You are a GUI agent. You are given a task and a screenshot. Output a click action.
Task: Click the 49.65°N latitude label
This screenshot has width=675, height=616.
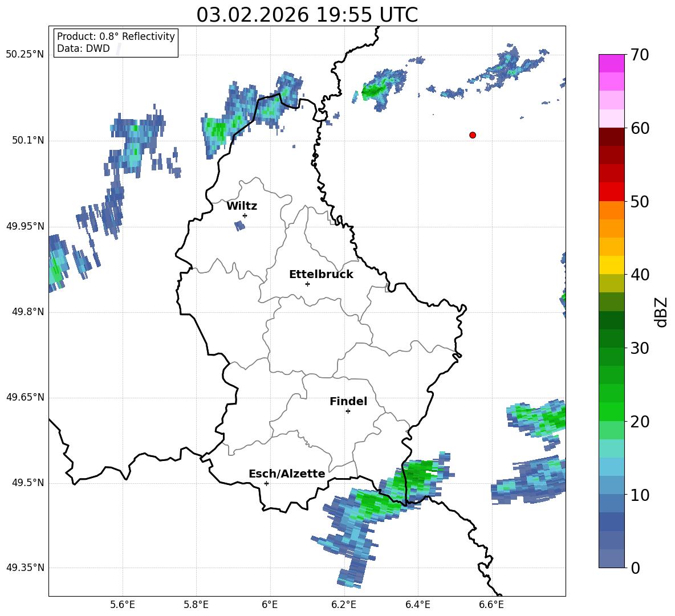[25, 397]
